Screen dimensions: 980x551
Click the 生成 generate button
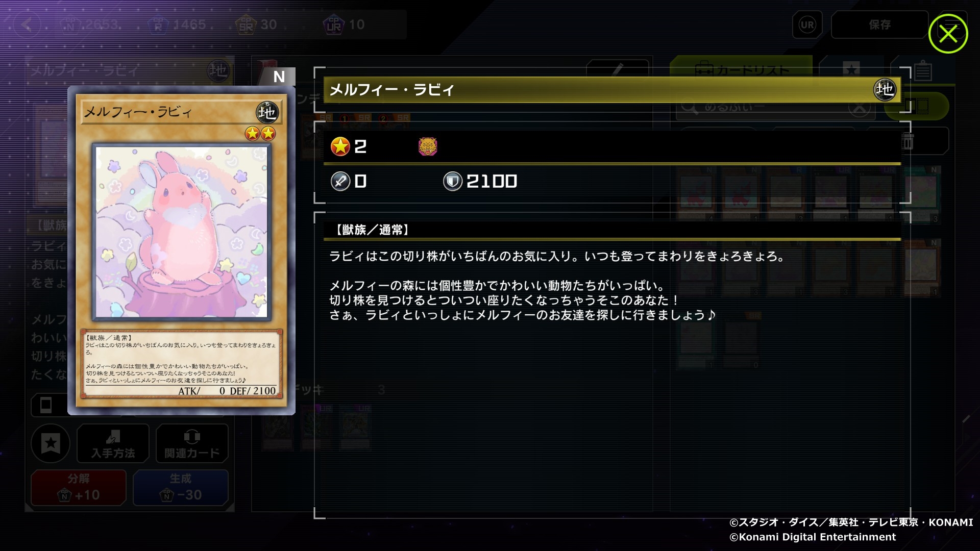click(x=181, y=488)
